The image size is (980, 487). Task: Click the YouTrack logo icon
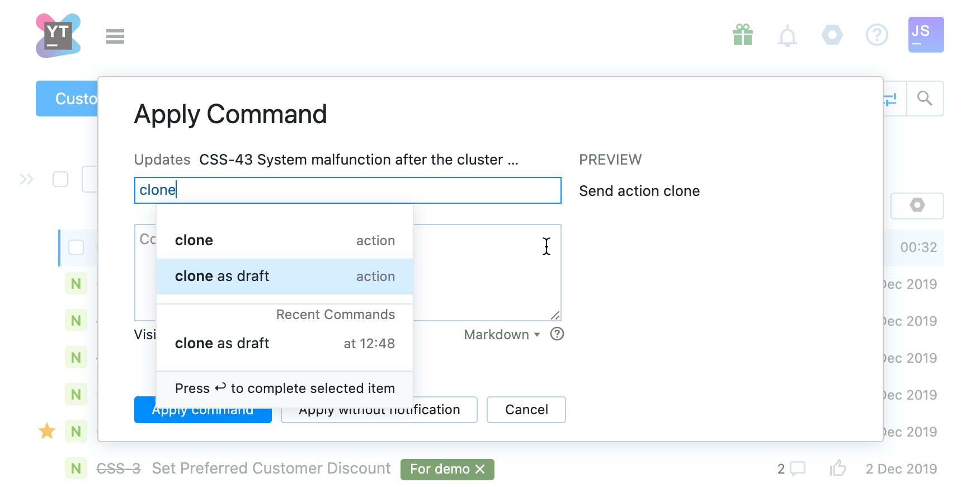point(58,36)
